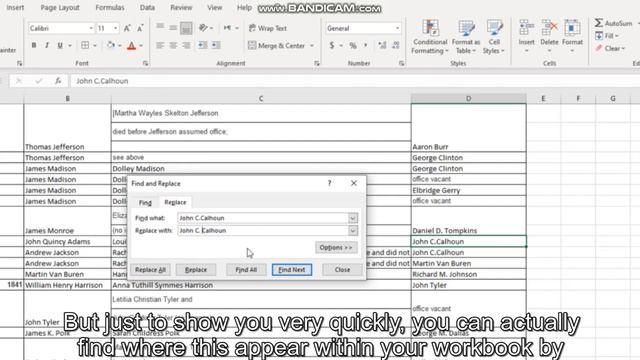640x360 pixels.
Task: Apply Accounting dollar format
Action: [x=332, y=45]
